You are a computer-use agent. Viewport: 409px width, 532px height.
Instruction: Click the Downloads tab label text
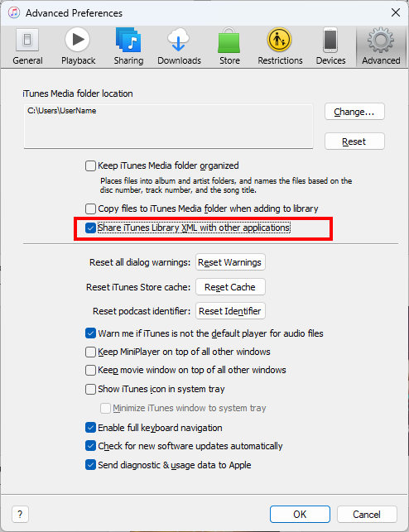pyautogui.click(x=179, y=60)
